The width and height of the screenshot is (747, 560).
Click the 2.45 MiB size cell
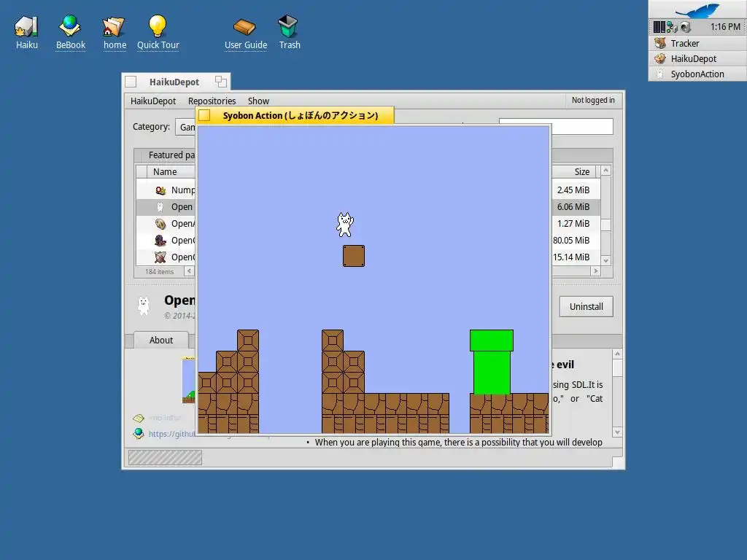(x=573, y=190)
